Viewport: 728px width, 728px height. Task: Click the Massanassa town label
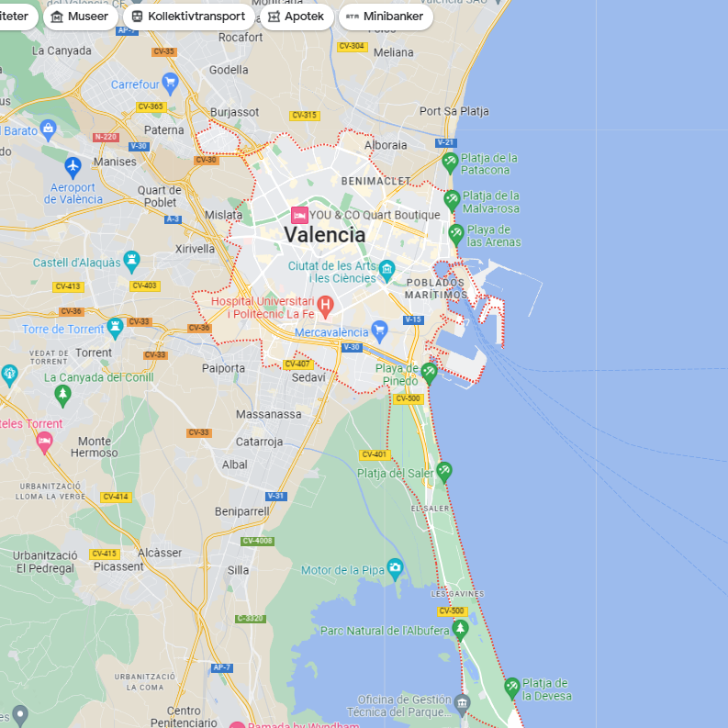click(x=269, y=414)
